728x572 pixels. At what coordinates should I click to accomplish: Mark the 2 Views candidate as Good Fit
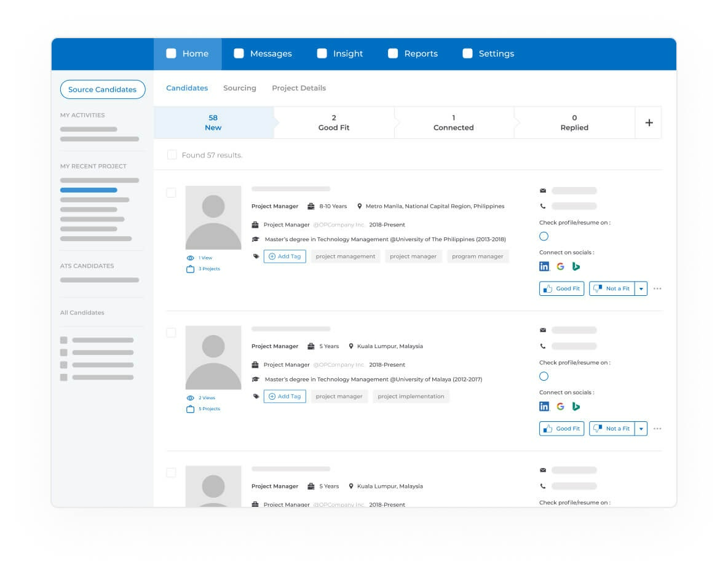[562, 429]
